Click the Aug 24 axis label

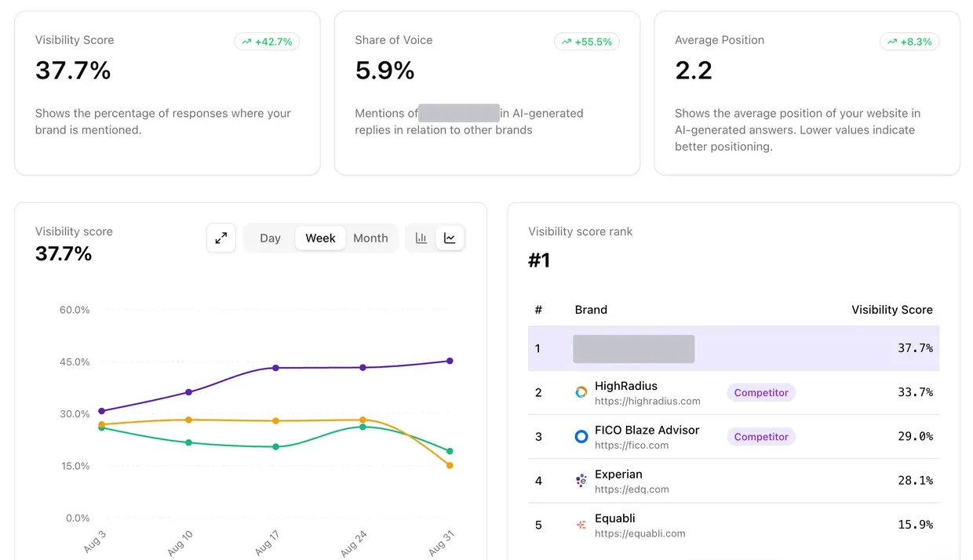354,543
